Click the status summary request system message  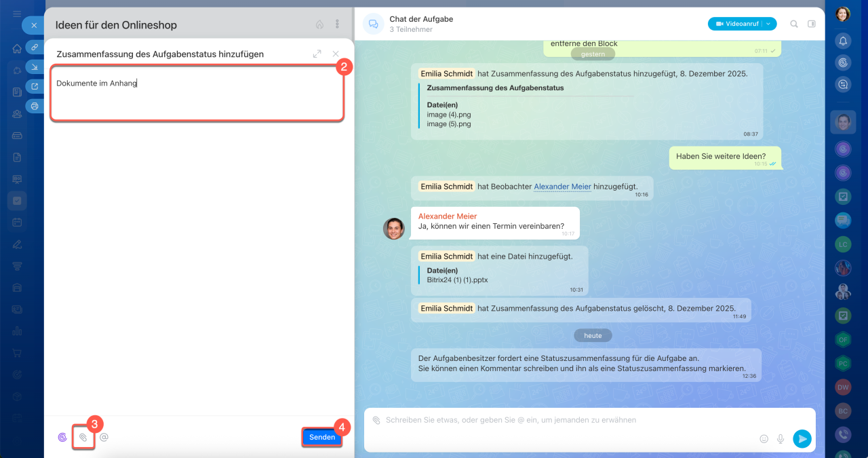coord(587,365)
